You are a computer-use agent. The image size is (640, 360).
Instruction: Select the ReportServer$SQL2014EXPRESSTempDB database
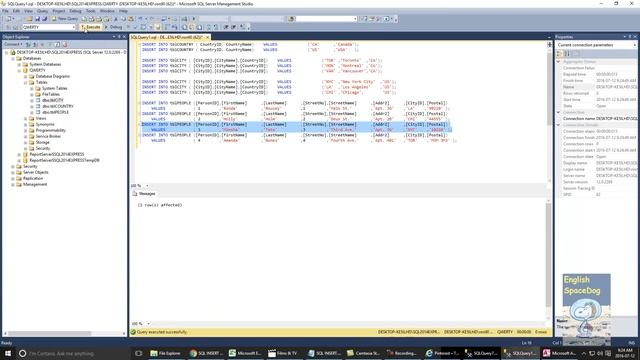pos(64,160)
